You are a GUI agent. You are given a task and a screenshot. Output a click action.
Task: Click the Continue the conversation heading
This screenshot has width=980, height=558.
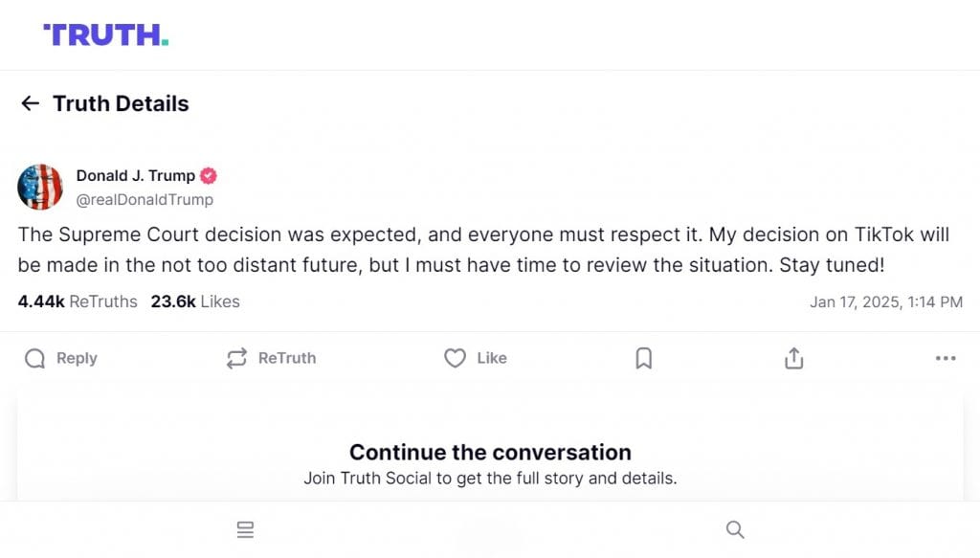(x=490, y=452)
